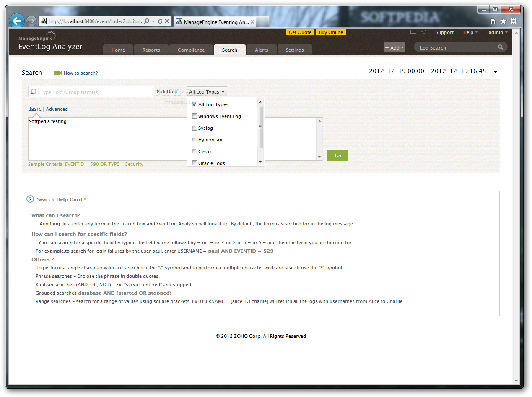
Task: Click the Log Search magnifier icon
Action: (501, 47)
